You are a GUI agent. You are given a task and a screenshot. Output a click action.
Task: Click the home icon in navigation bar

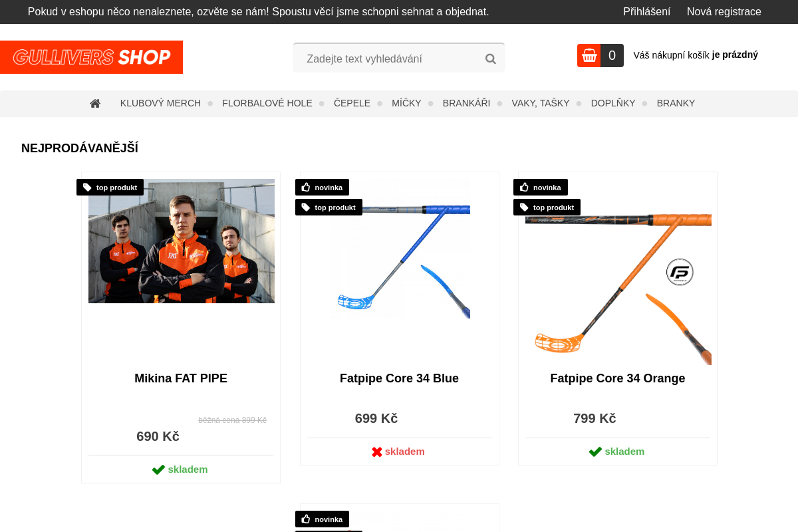pos(95,103)
